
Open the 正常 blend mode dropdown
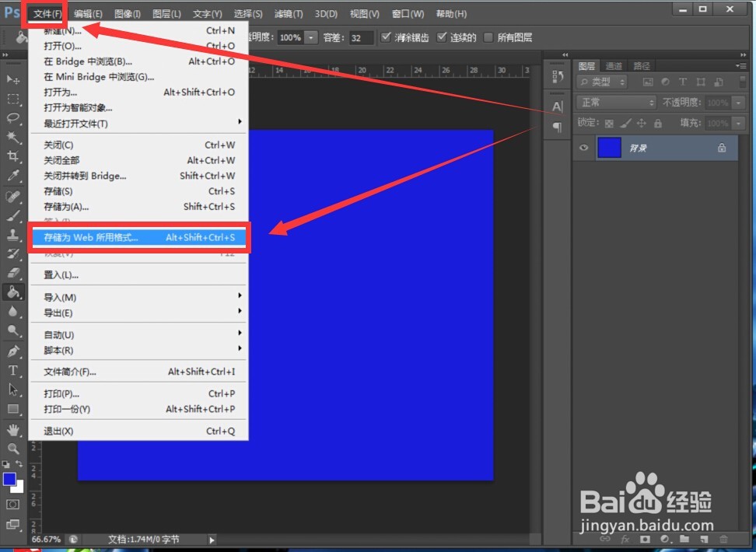pos(617,102)
